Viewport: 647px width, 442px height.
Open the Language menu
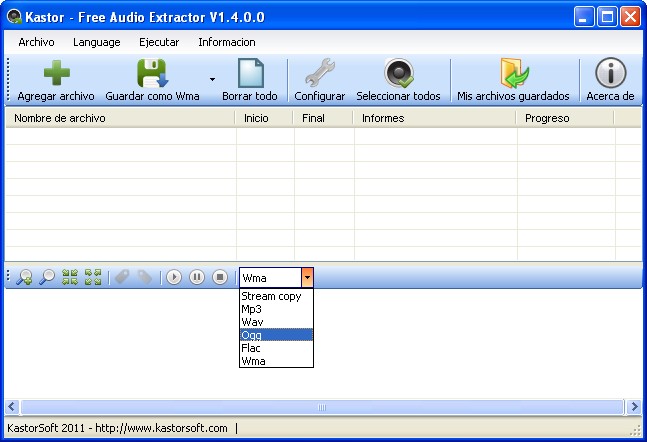97,42
